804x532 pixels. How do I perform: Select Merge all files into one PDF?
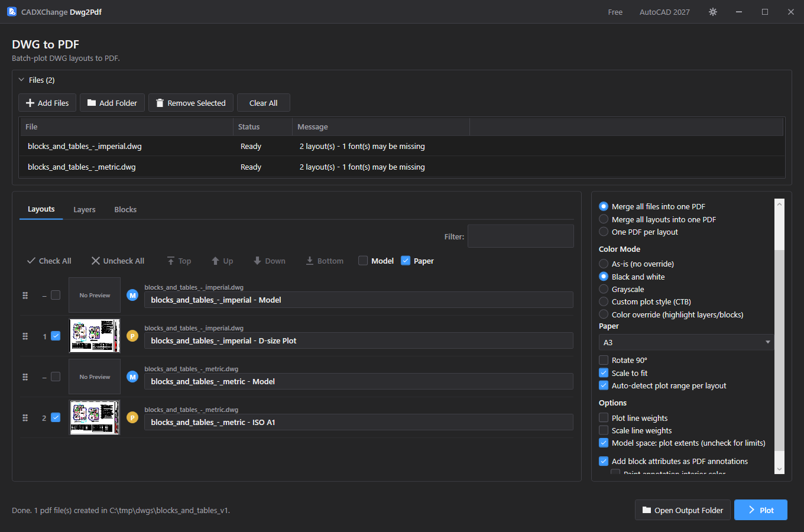(x=604, y=206)
